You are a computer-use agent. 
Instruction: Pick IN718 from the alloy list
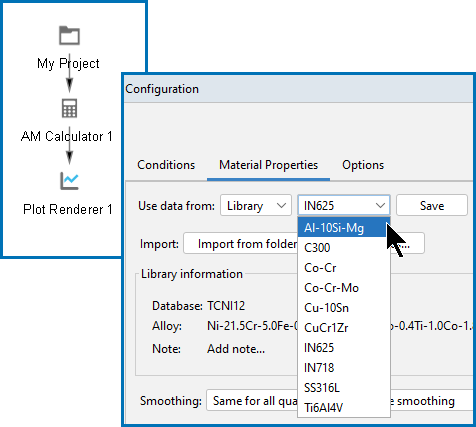344,367
